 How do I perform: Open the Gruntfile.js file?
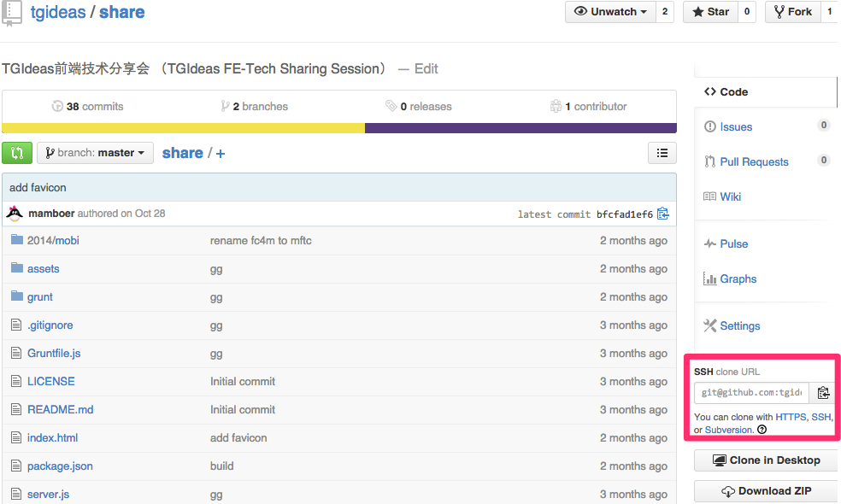coord(54,353)
